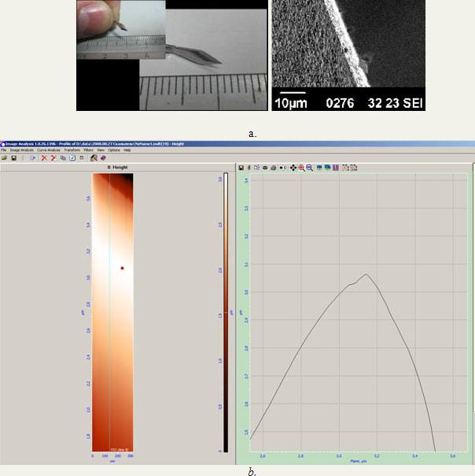The height and width of the screenshot is (476, 475).
Task: Click the copy icon in main toolbar
Action: [63, 158]
